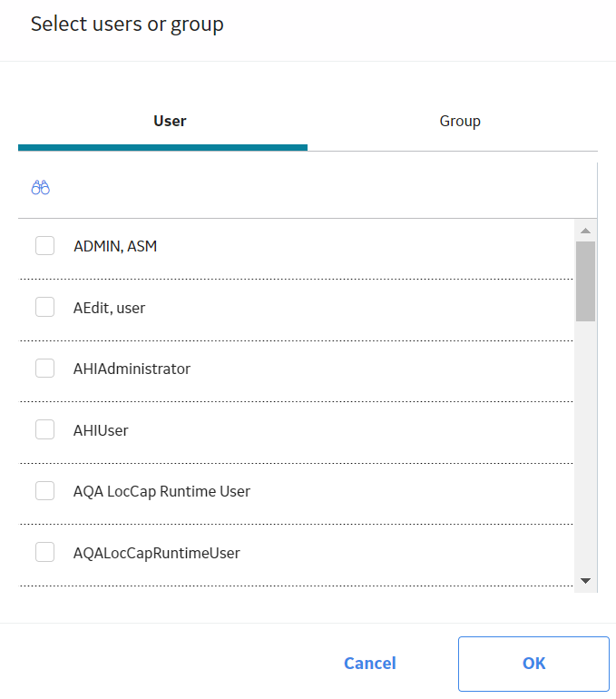Select the AHIUser checkbox
Screen dimensions: 616x699
[x=45, y=429]
